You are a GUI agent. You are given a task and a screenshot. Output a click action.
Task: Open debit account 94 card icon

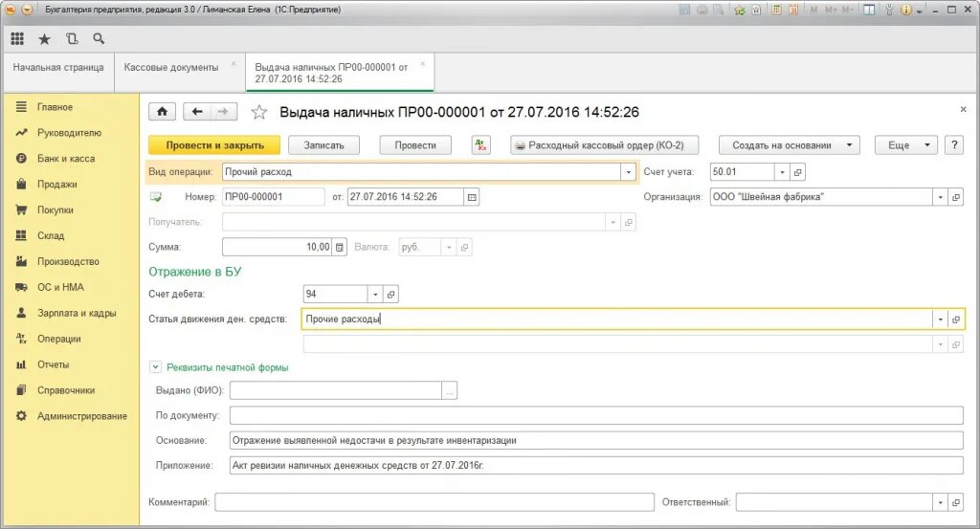(x=390, y=295)
